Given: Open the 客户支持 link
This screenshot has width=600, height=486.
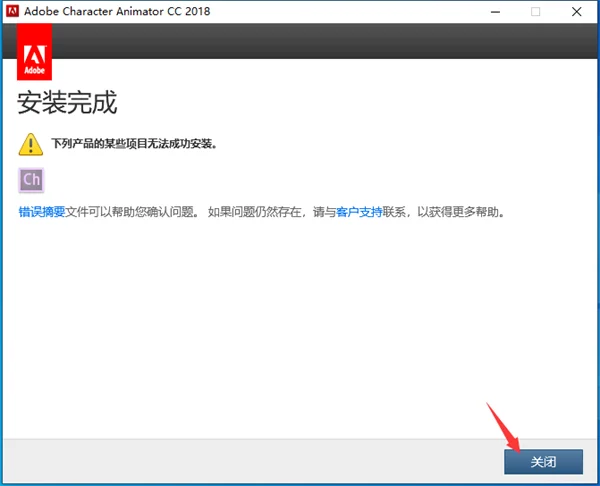Looking at the screenshot, I should point(359,212).
